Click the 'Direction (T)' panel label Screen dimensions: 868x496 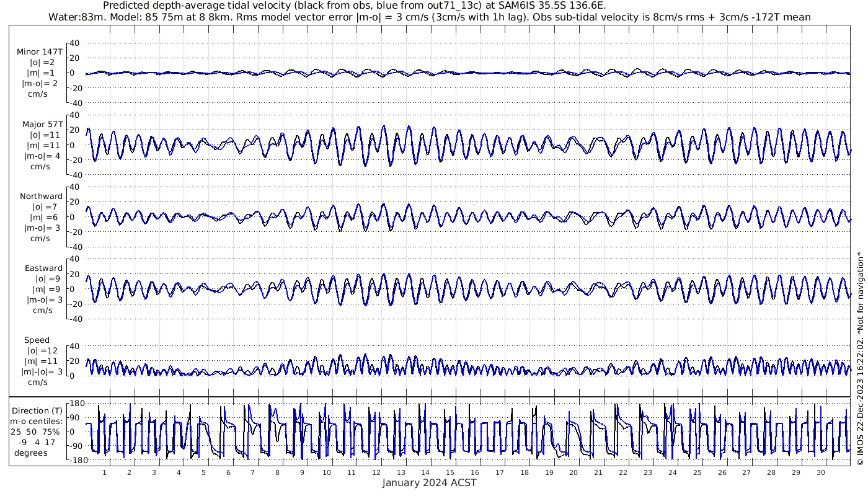[x=38, y=410]
